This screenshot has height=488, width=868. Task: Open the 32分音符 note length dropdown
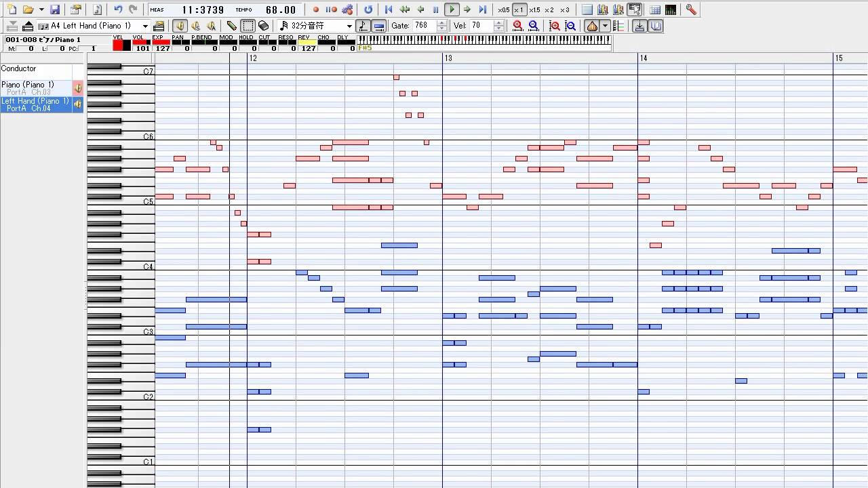pyautogui.click(x=349, y=26)
